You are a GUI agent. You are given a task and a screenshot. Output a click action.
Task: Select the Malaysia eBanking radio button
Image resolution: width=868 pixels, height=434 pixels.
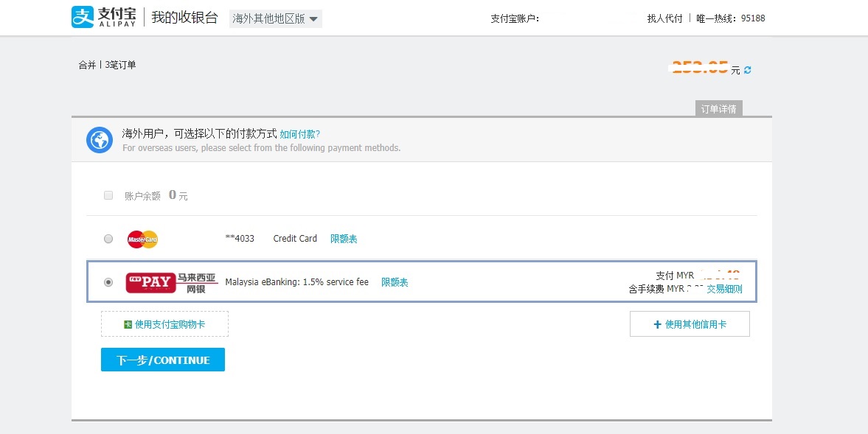[x=108, y=282]
